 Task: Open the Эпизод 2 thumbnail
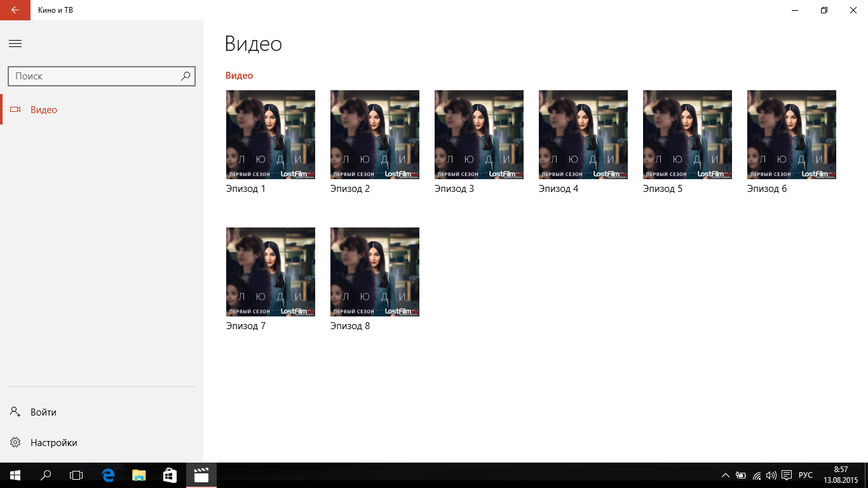pos(375,135)
